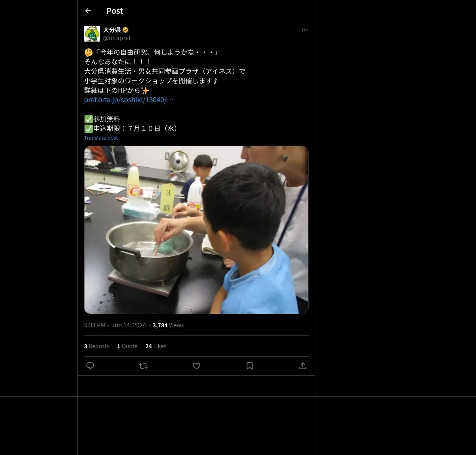This screenshot has height=455, width=476.
Task: Click the reply speech bubble icon
Action: 90,366
